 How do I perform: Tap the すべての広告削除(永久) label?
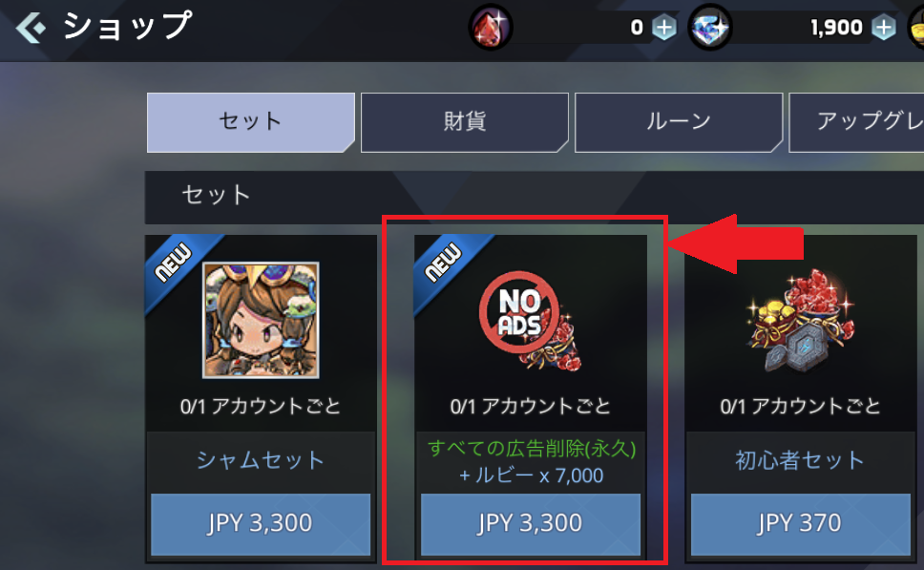[532, 449]
